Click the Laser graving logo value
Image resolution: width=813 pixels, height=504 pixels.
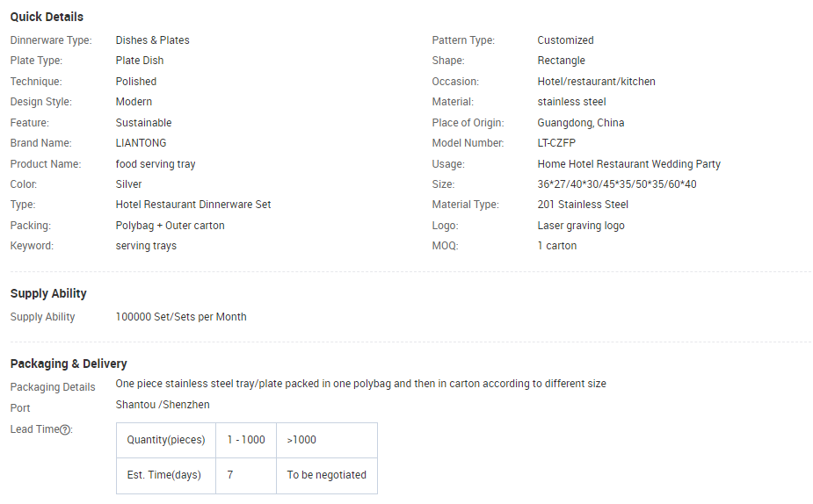583,226
